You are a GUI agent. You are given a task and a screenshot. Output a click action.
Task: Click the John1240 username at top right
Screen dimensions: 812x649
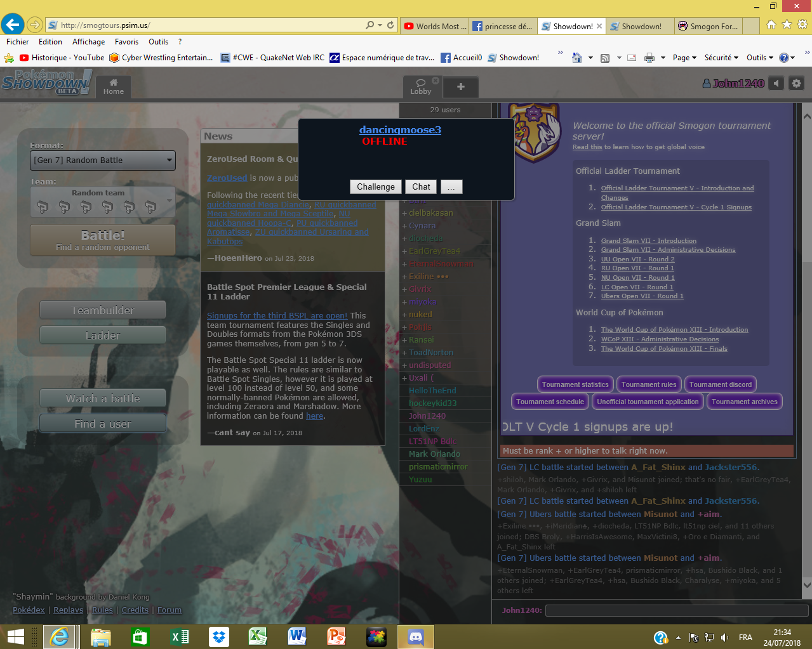733,83
